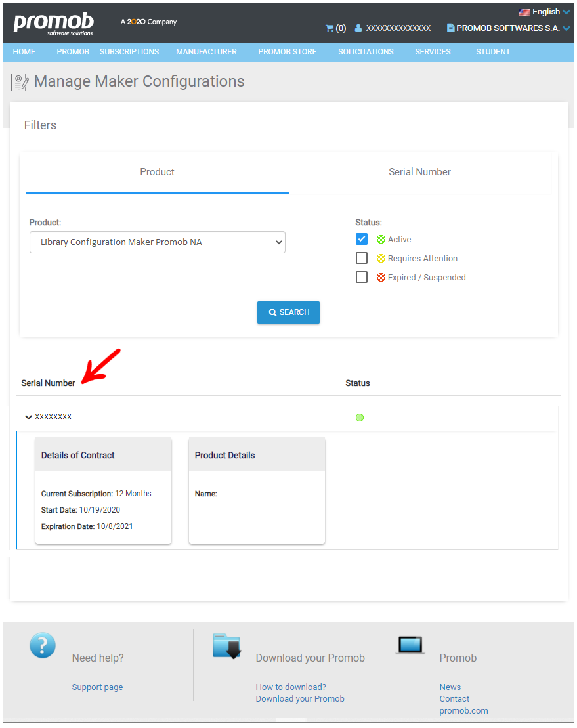Open the How to download? link
Image resolution: width=577 pixels, height=728 pixels.
pos(291,687)
